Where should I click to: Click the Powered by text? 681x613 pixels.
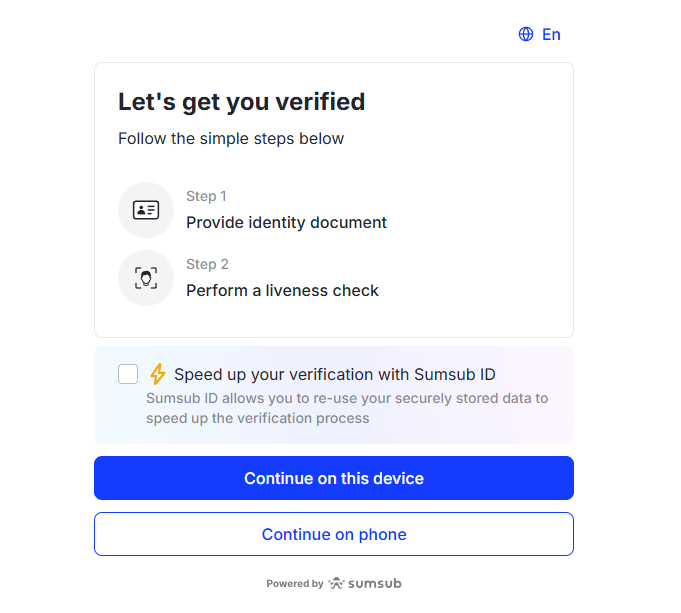294,583
